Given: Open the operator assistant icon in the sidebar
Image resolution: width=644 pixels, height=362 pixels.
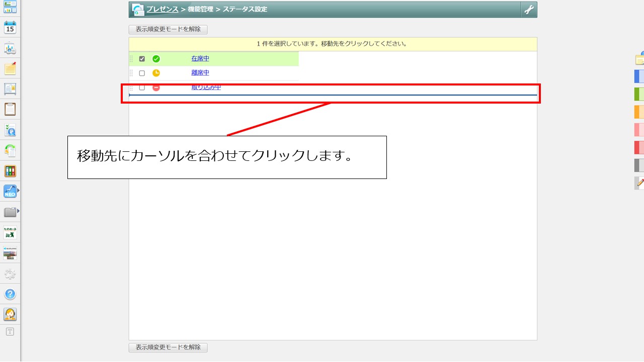Looking at the screenshot, I should 10,314.
